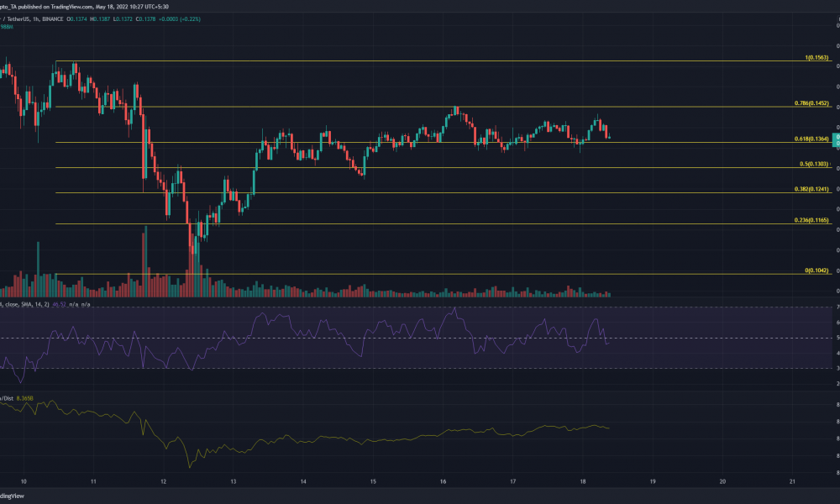The width and height of the screenshot is (840, 504).
Task: Click the Fibonacci 0.382(0.1241) level label
Action: click(x=811, y=189)
